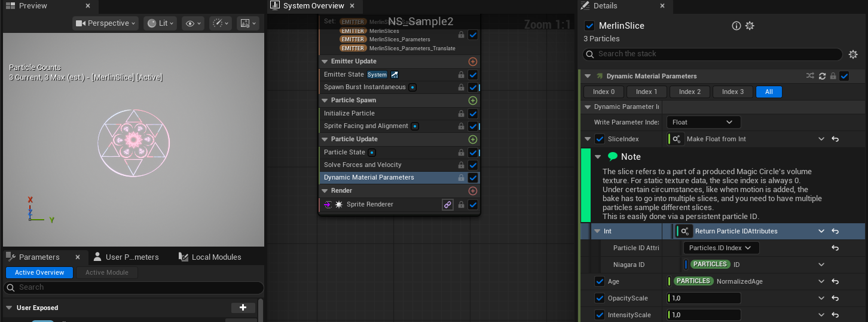Click lock icon in Details module header
868x322 pixels.
coord(833,76)
